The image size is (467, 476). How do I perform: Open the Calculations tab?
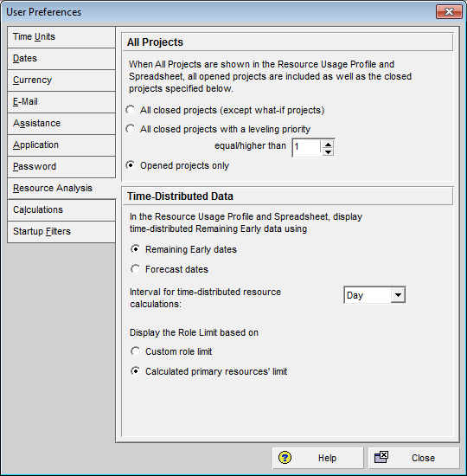[61, 210]
